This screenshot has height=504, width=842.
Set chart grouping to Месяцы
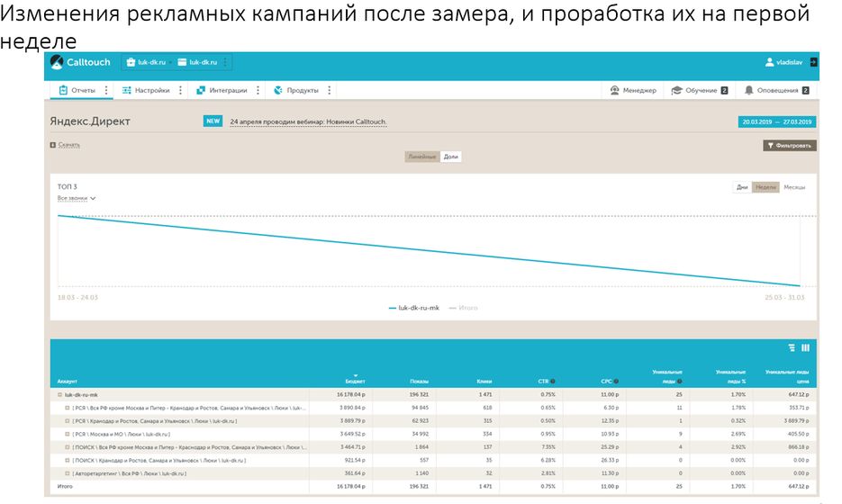[x=794, y=187]
